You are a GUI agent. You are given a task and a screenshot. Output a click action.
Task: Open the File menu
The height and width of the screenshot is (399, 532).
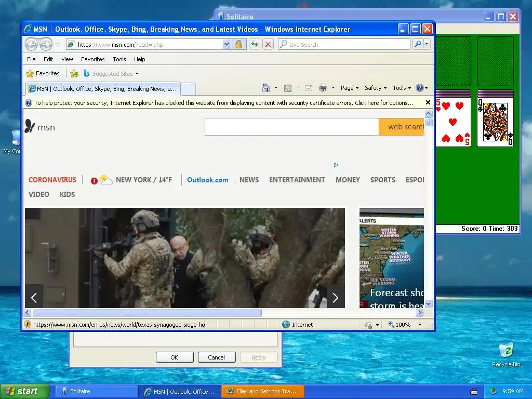[x=31, y=59]
